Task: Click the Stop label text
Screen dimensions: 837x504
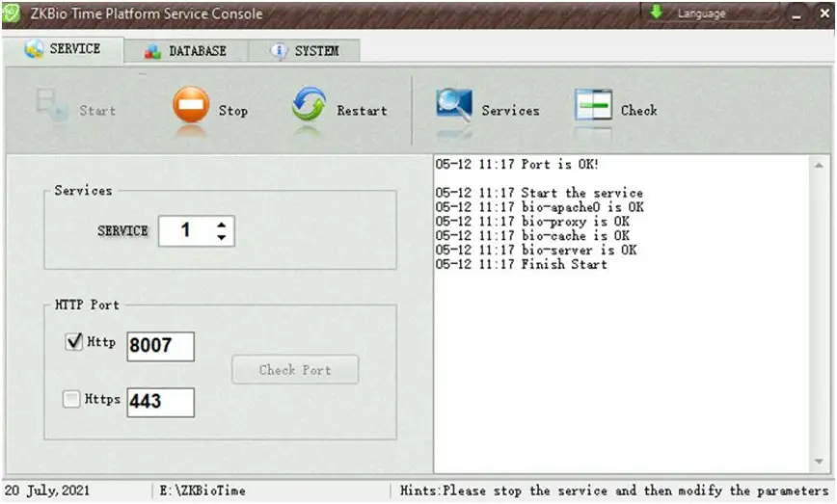Action: [x=233, y=111]
